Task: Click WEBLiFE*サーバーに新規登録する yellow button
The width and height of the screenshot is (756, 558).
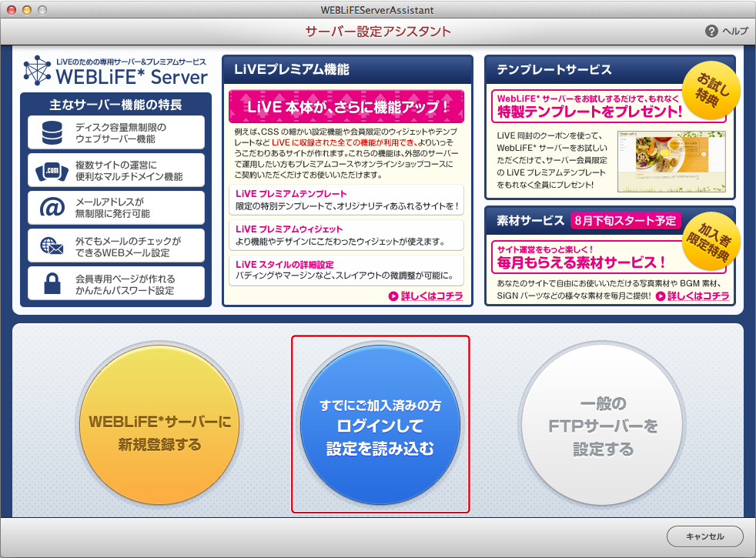Action: 159,425
